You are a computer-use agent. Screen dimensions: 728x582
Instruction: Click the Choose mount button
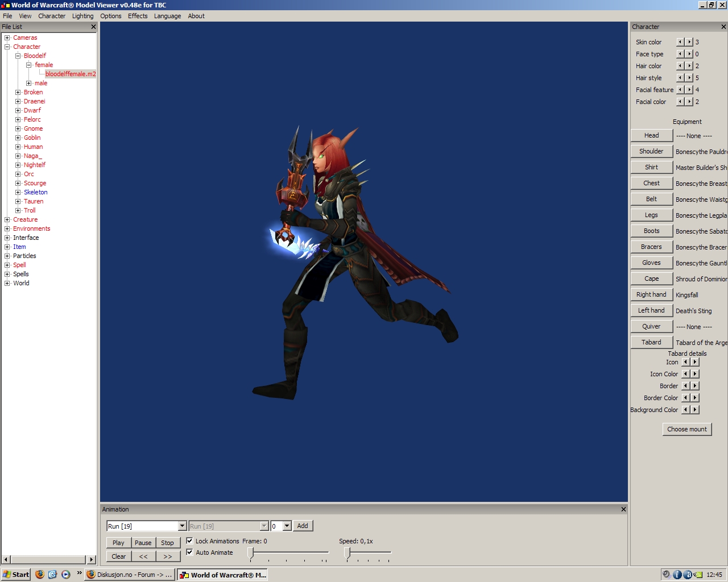[686, 429]
